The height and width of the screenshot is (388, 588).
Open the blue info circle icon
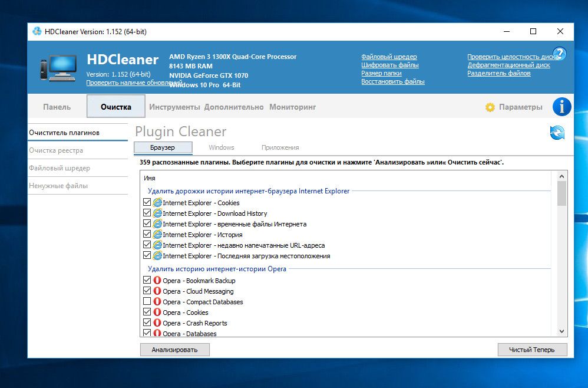click(561, 107)
